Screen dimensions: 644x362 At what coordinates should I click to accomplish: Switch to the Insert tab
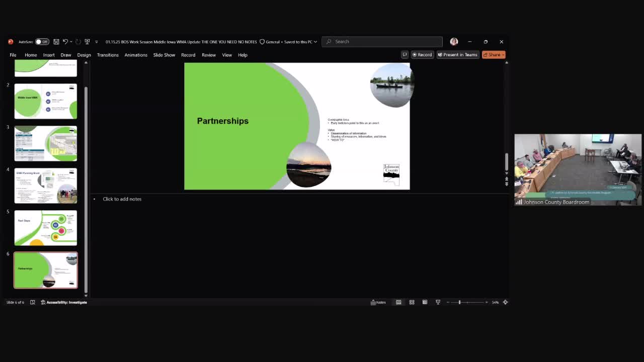click(x=49, y=55)
